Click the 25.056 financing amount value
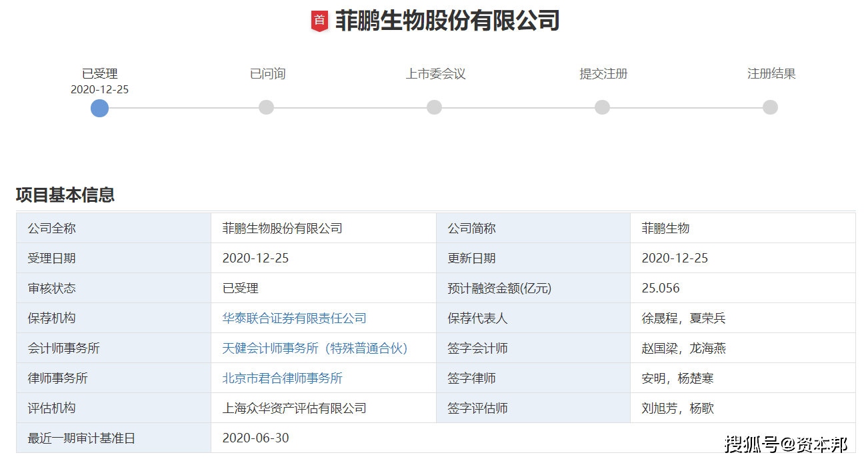The image size is (868, 463). pos(661,288)
